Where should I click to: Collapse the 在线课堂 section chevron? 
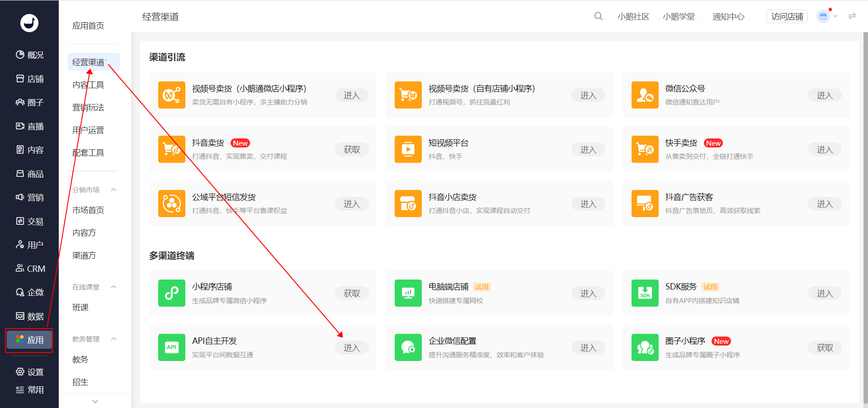114,287
